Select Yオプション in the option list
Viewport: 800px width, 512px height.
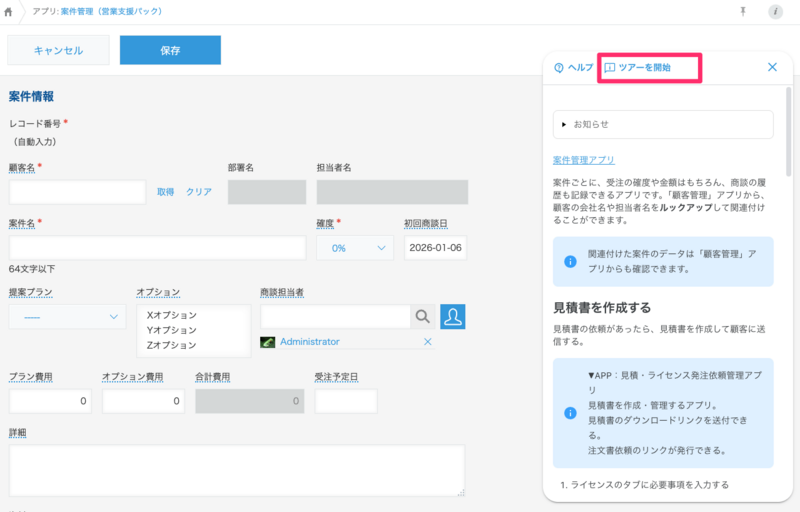171,330
